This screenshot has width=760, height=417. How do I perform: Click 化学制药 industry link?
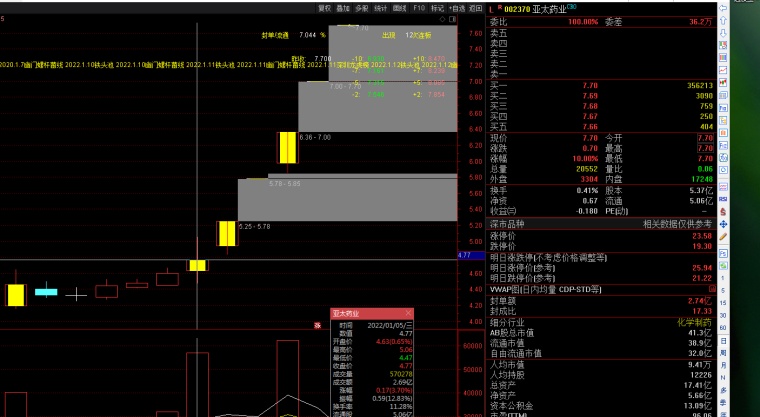point(694,322)
